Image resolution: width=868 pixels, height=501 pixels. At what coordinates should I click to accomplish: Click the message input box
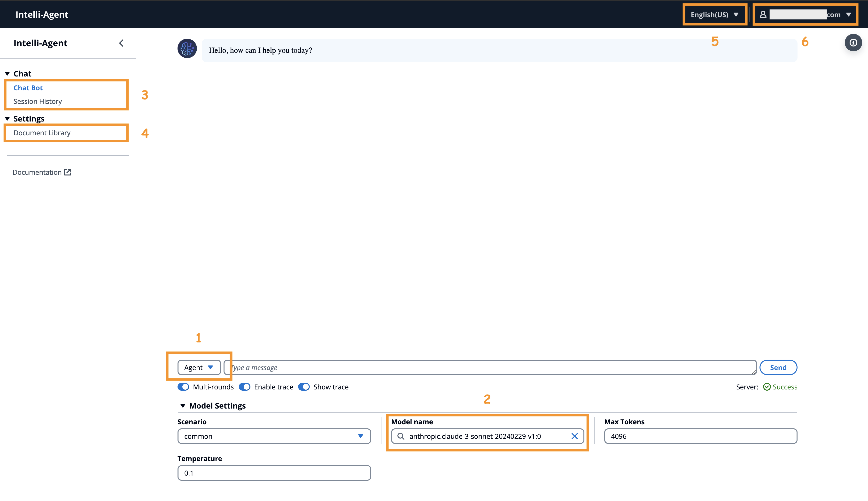coord(490,367)
